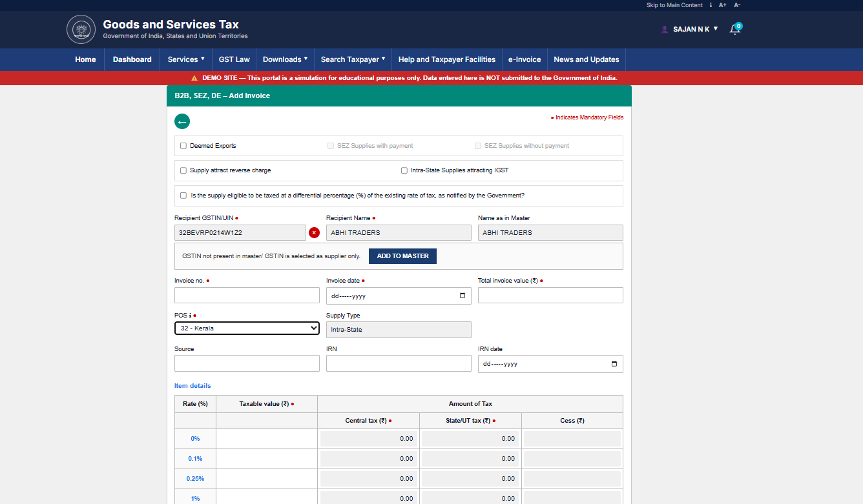Open the notifications bell icon
This screenshot has width=863, height=504.
click(x=734, y=29)
